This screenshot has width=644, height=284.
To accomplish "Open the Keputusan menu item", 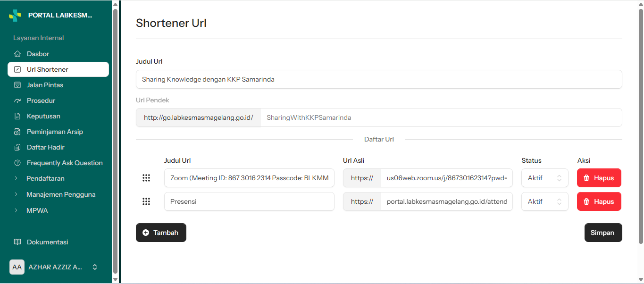I will click(x=58, y=116).
